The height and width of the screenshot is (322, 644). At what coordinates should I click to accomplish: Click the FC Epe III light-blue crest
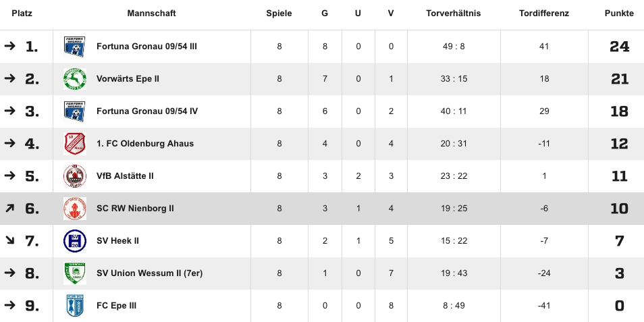[x=75, y=306]
